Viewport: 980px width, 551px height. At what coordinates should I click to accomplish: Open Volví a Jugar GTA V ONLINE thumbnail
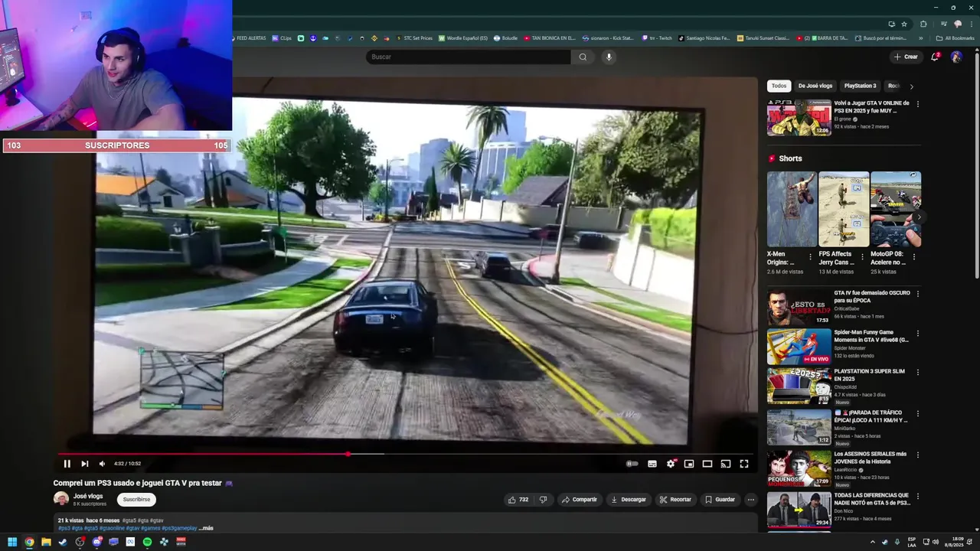pos(799,118)
